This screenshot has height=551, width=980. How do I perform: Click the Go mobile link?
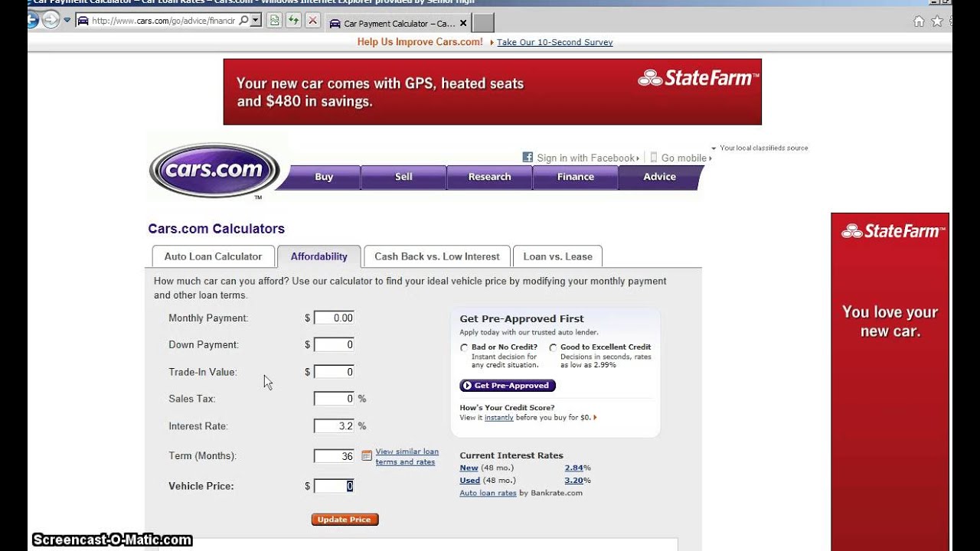[684, 158]
